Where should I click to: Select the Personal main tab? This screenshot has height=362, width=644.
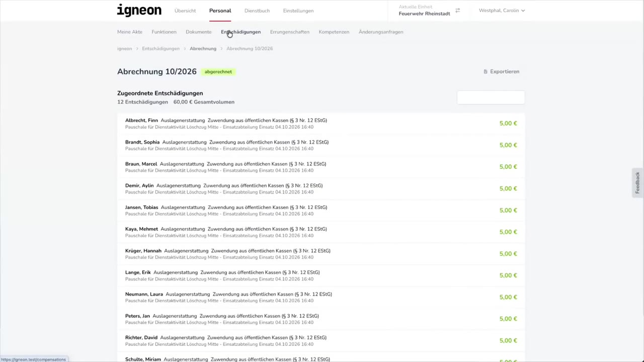[x=220, y=11]
